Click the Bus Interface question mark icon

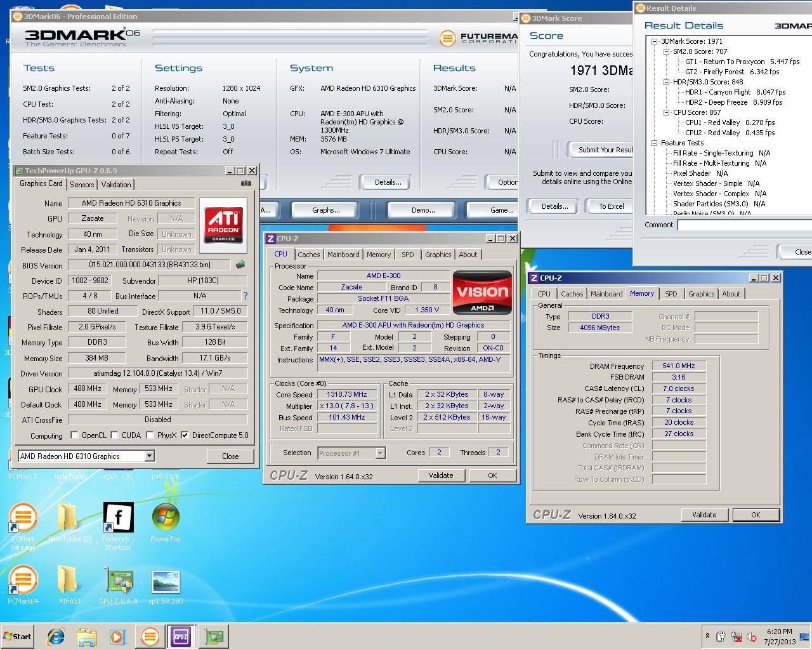pos(245,296)
